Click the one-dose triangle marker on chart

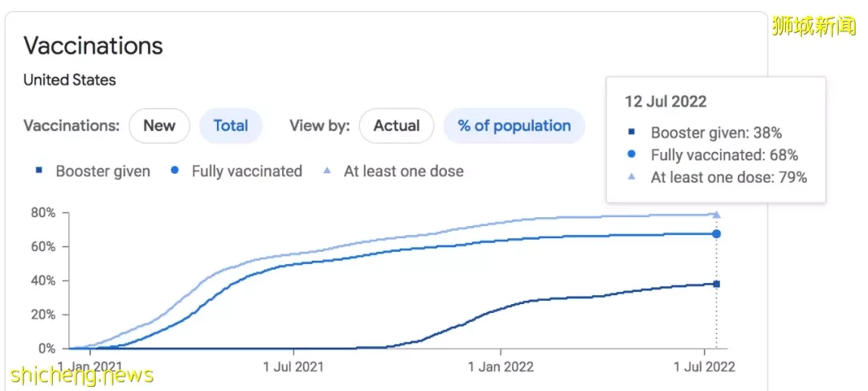point(716,214)
